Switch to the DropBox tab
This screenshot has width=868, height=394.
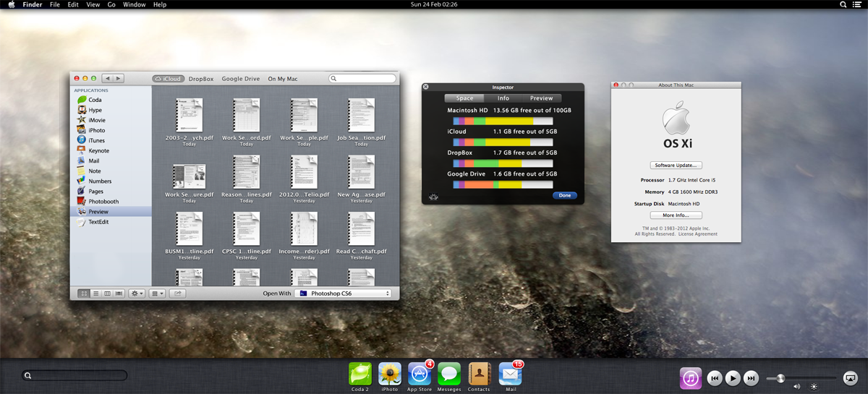pos(201,79)
